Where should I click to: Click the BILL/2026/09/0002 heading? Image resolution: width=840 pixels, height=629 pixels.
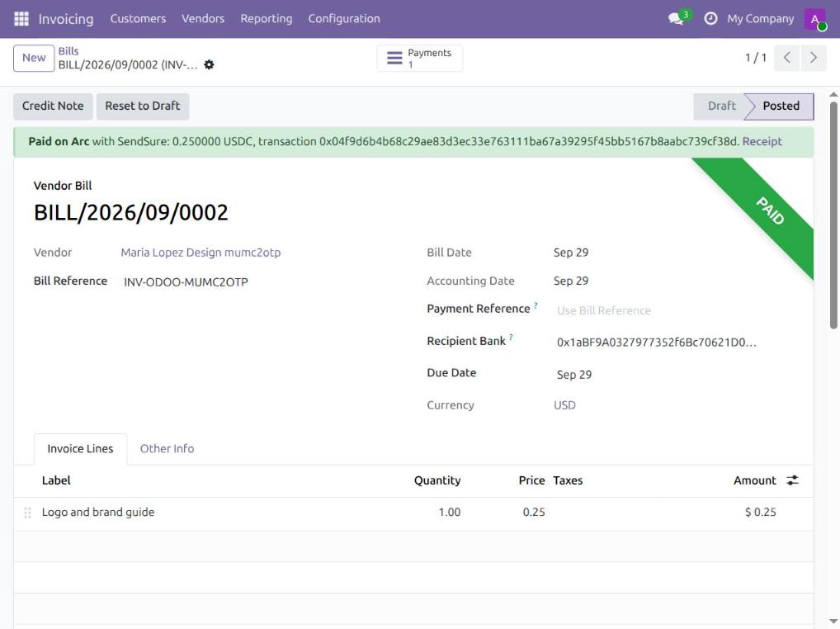pos(130,213)
